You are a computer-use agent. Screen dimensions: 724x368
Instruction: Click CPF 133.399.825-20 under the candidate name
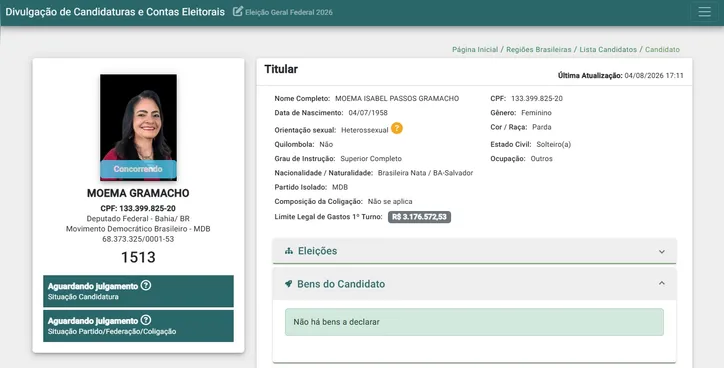[x=138, y=208]
